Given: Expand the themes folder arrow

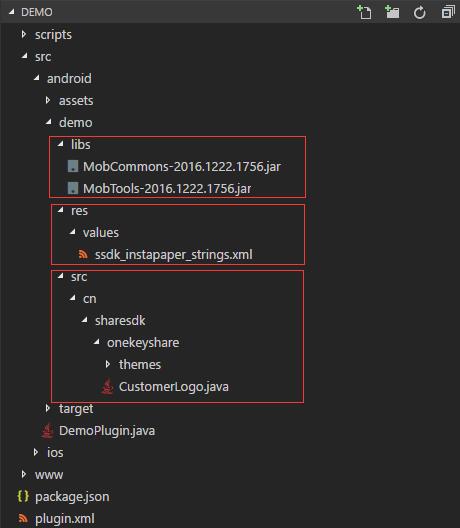Looking at the screenshot, I should (x=108, y=364).
